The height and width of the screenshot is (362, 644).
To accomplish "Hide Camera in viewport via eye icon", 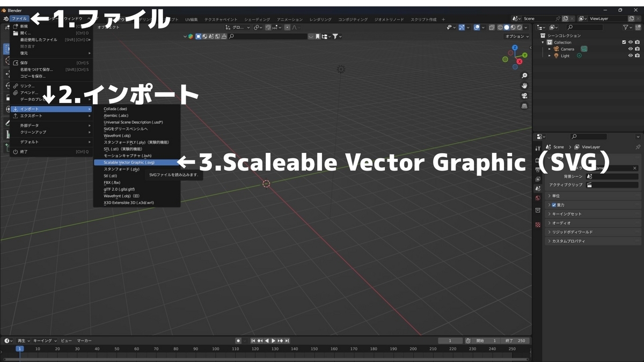I will tap(631, 49).
